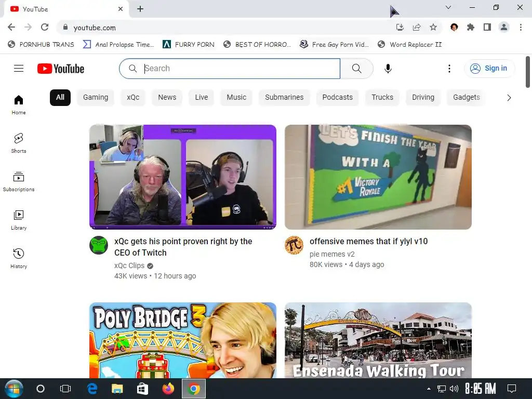
Task: Reload the page
Action: tap(45, 27)
